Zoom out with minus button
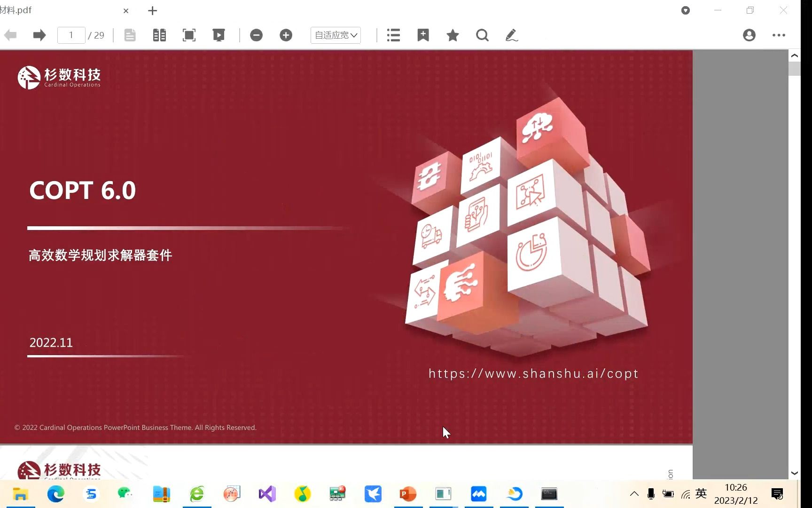The image size is (812, 508). [x=256, y=35]
